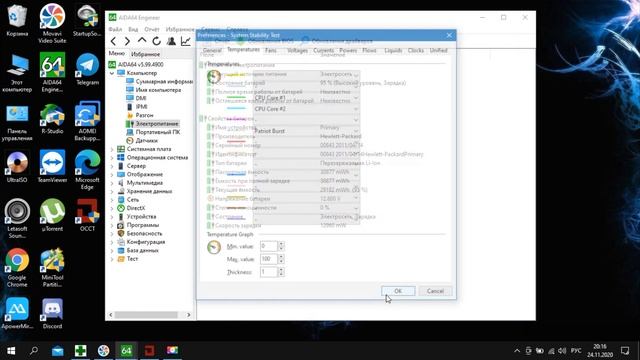Open the Mail app from taskbar

(58, 350)
